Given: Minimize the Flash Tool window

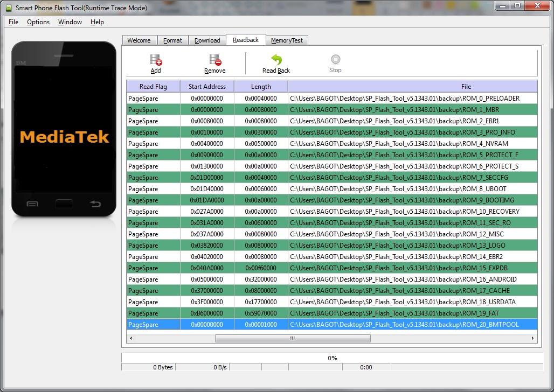Looking at the screenshot, I should (503, 5).
